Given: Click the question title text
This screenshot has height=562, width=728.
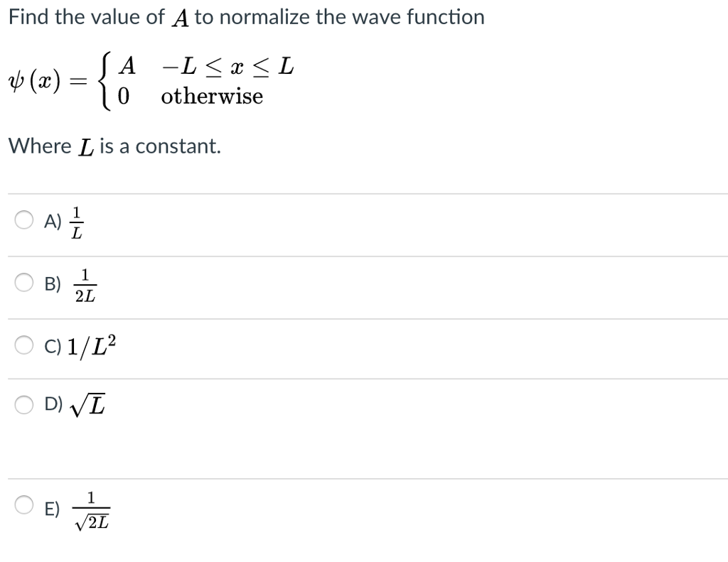Looking at the screenshot, I should [245, 16].
